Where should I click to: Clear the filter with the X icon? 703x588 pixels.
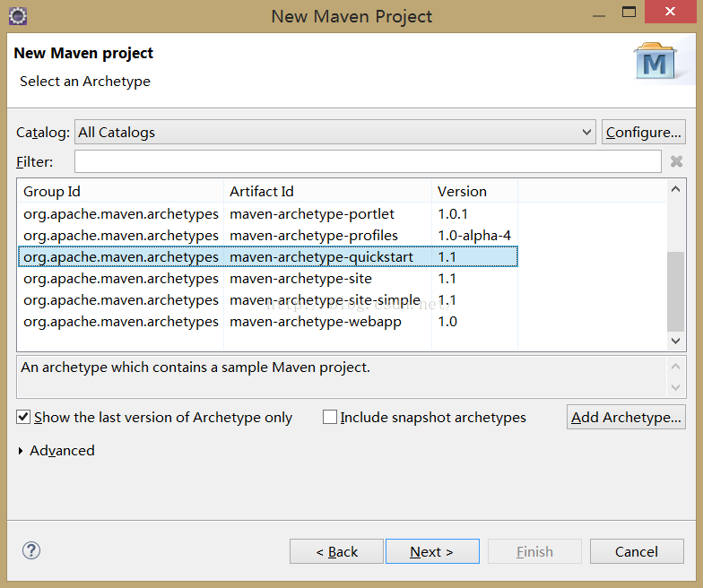676,161
